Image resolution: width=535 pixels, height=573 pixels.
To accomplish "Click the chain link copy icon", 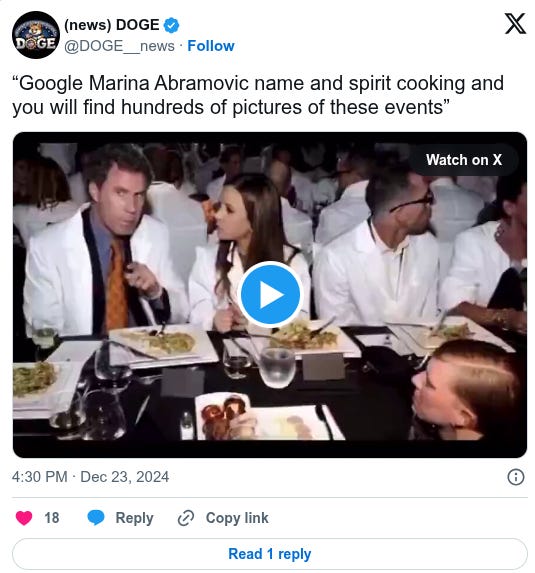I will click(186, 518).
